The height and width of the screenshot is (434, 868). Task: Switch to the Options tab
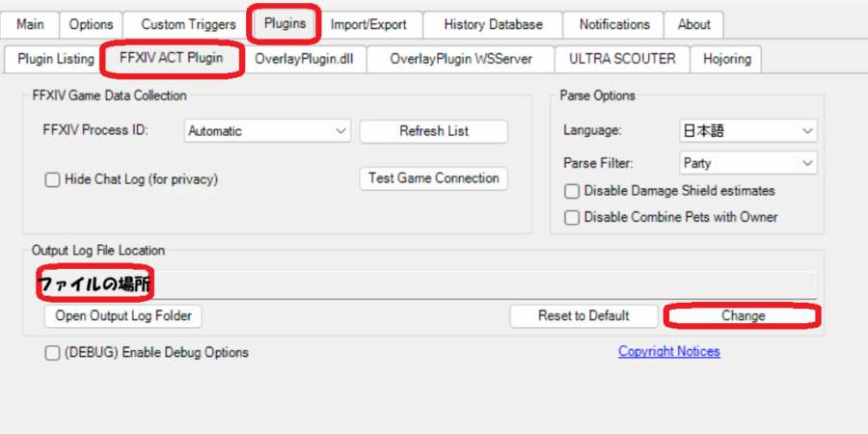pos(91,24)
